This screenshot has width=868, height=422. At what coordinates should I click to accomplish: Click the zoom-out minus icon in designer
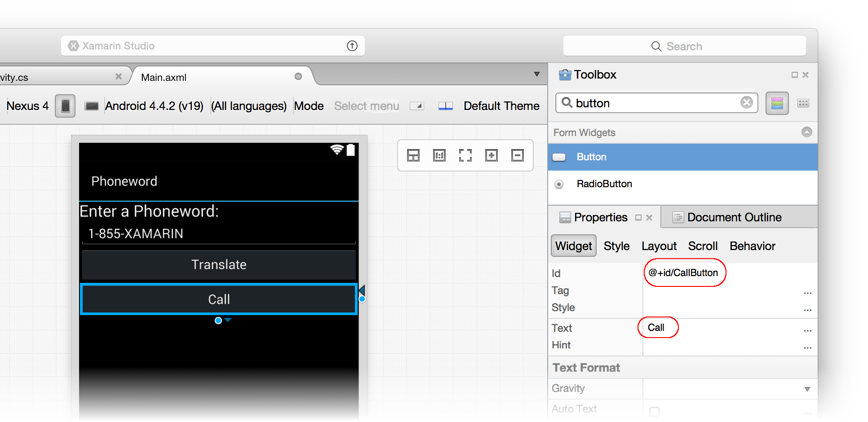[518, 155]
